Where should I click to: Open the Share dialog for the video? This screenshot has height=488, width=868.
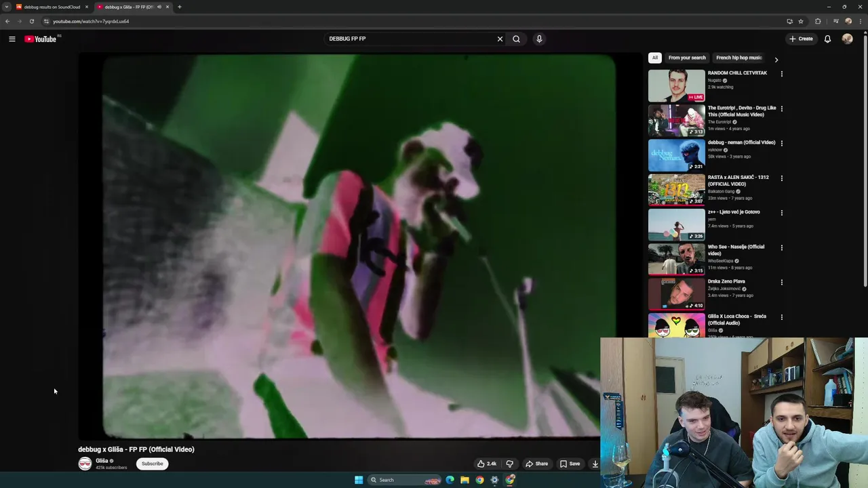[536, 464]
